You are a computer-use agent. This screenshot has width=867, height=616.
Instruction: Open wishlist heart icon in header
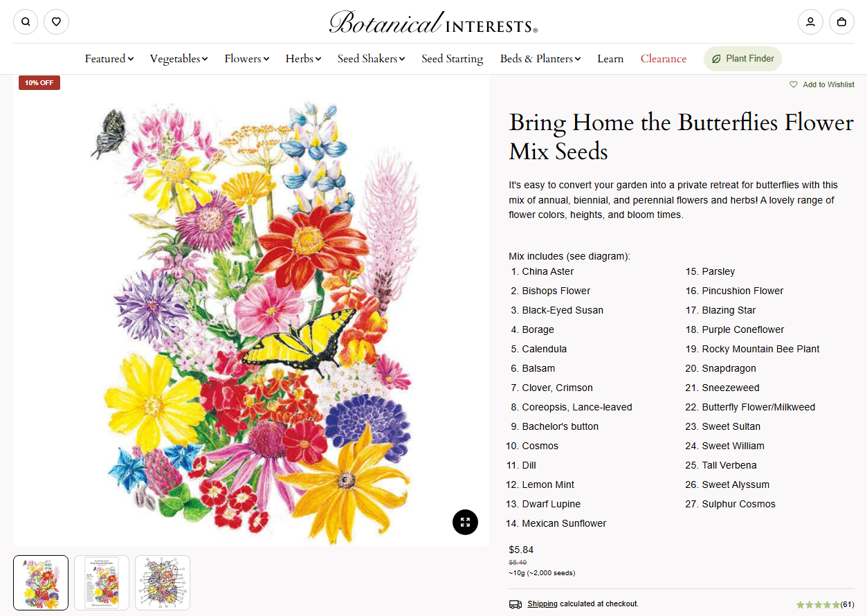(56, 21)
